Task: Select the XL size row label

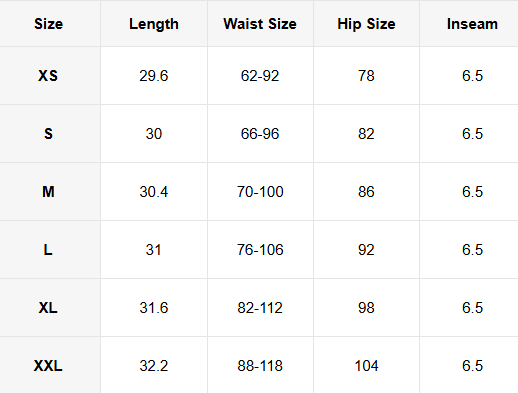Action: pos(48,308)
